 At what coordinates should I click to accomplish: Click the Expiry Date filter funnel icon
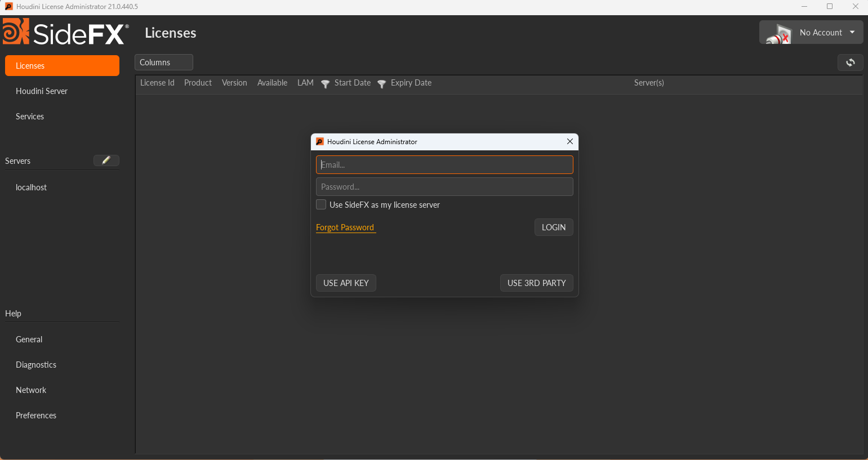click(381, 84)
